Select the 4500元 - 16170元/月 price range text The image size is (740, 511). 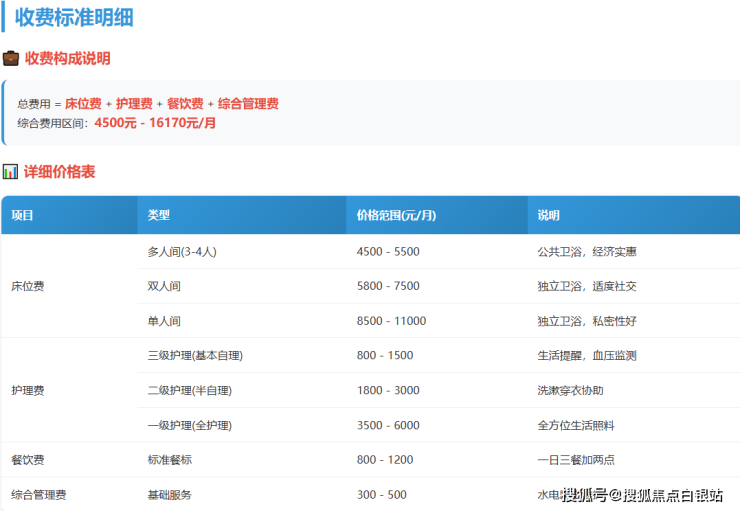pos(155,123)
